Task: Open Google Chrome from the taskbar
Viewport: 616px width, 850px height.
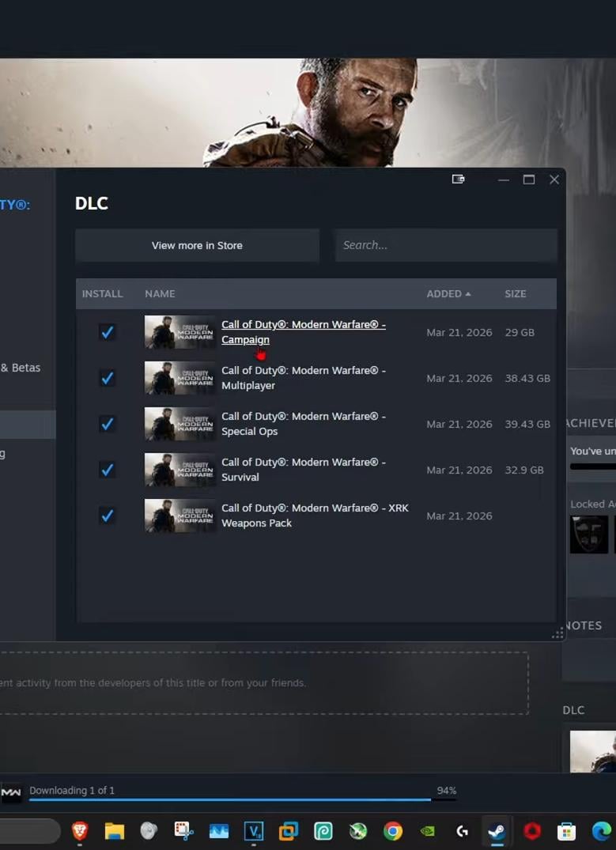Action: [x=392, y=831]
